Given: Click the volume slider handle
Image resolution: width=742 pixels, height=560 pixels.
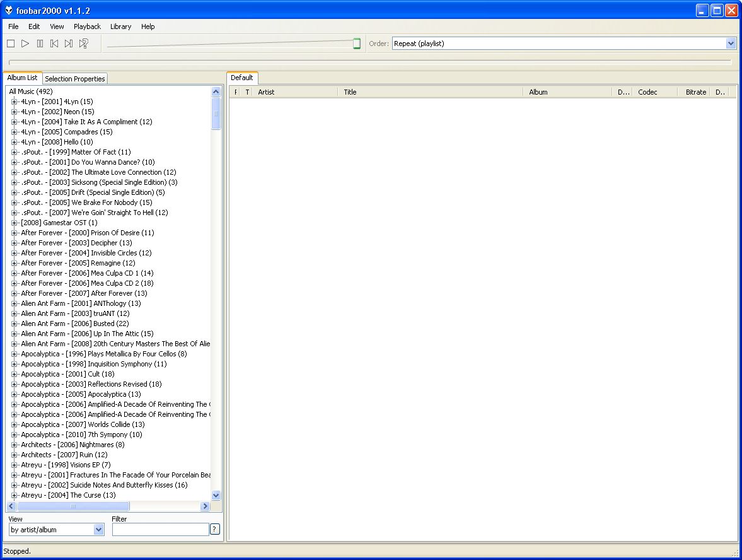Looking at the screenshot, I should click(x=357, y=44).
